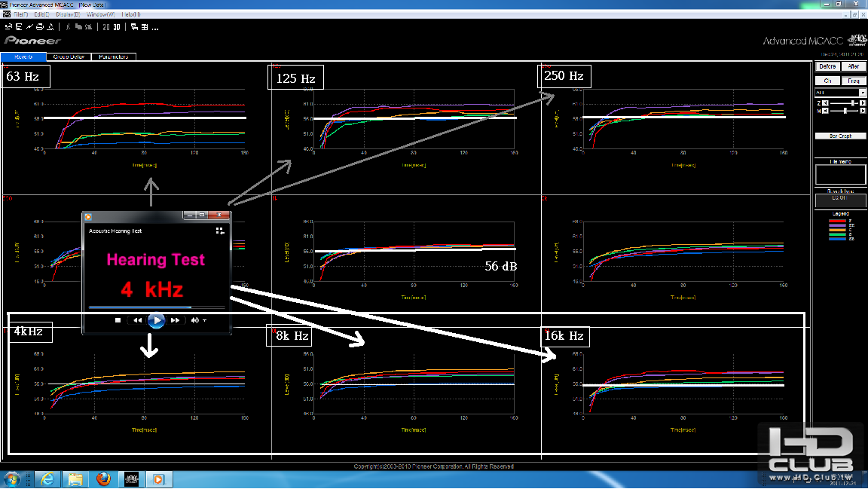Click the Z slider handle
The width and height of the screenshot is (868, 489).
coord(854,103)
